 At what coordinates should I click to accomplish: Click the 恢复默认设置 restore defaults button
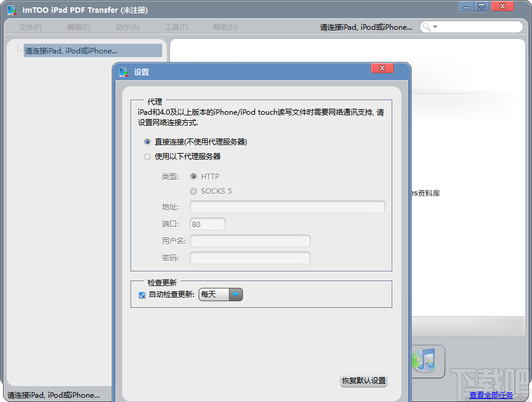point(363,381)
